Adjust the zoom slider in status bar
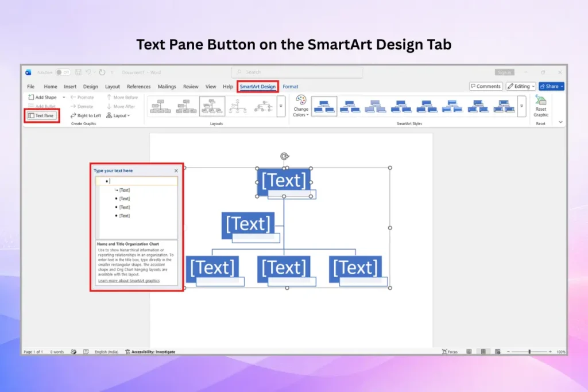Viewport: 588px width, 392px height. pos(529,352)
